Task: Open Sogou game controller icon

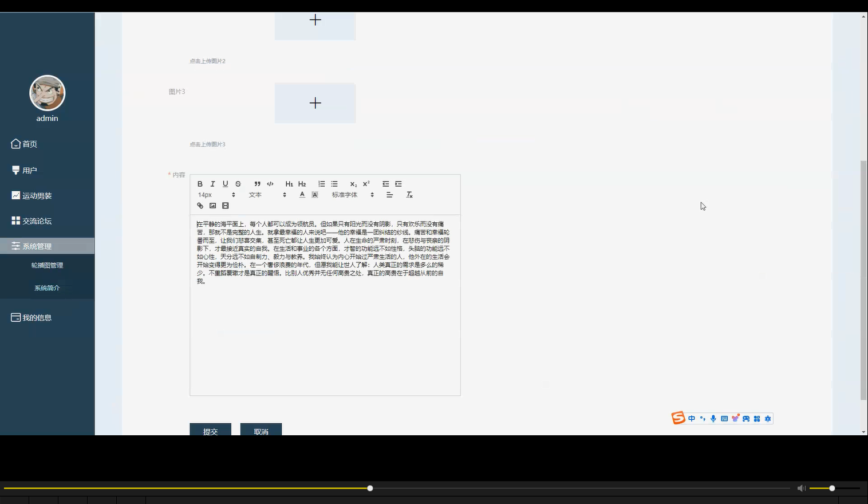Action: pyautogui.click(x=746, y=419)
